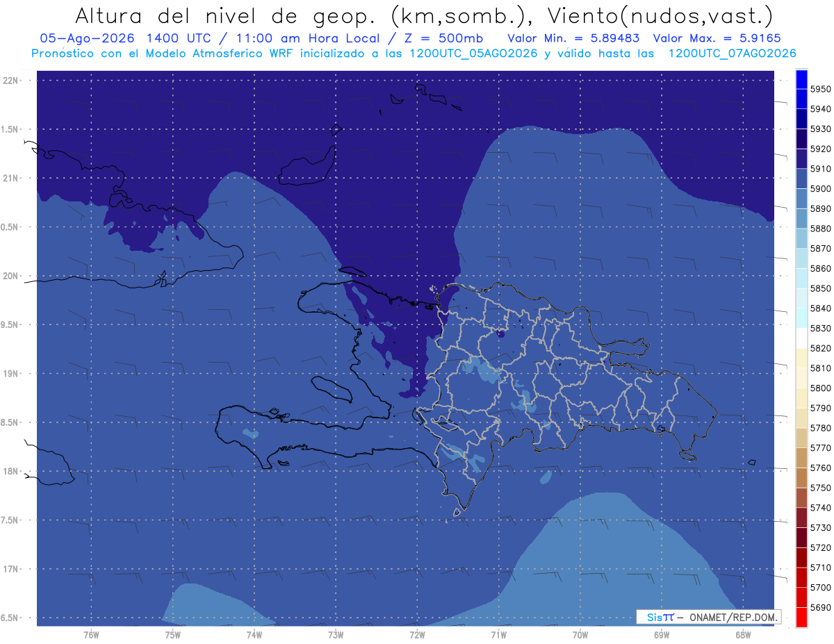The width and height of the screenshot is (834, 644).
Task: Click the 74W longitude label
Action: tap(254, 634)
